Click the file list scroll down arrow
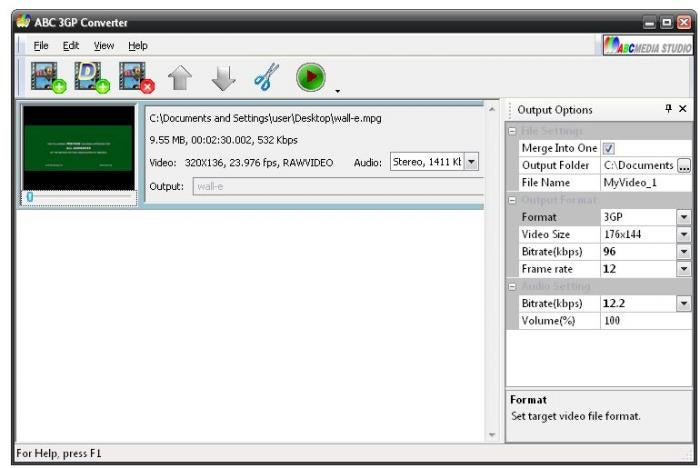700x468 pixels. pyautogui.click(x=492, y=435)
